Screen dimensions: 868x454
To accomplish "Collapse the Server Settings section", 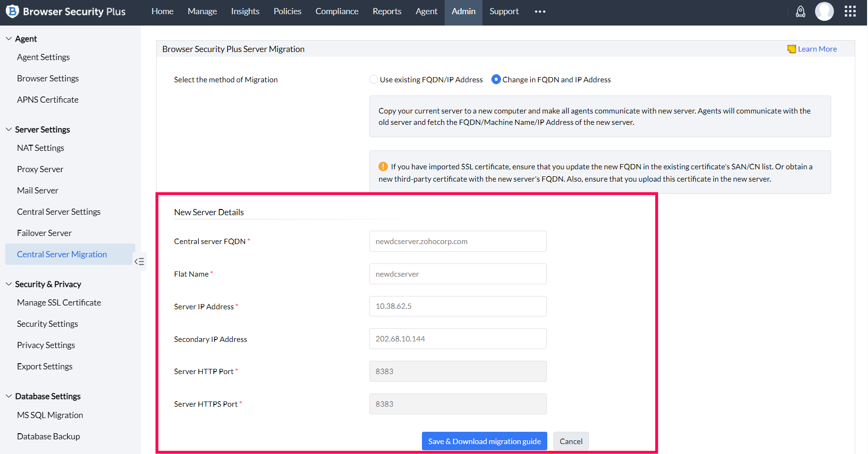I will (9, 130).
